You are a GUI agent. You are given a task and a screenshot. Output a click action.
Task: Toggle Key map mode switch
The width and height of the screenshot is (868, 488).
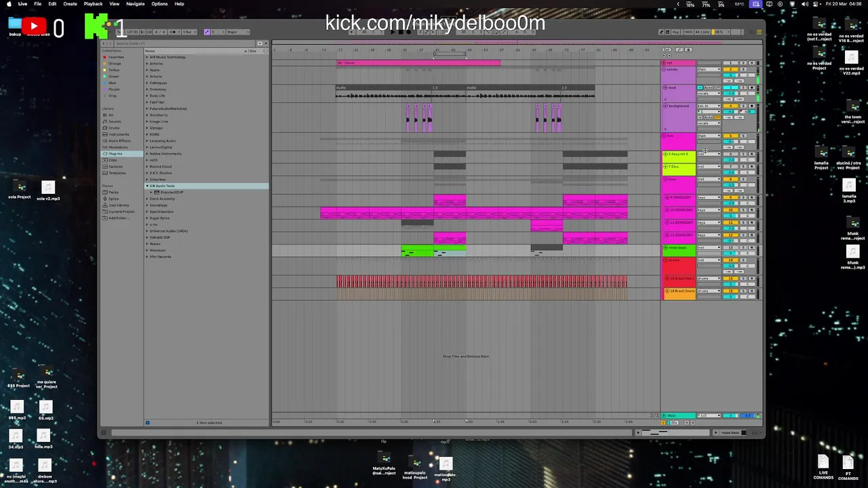tap(675, 32)
